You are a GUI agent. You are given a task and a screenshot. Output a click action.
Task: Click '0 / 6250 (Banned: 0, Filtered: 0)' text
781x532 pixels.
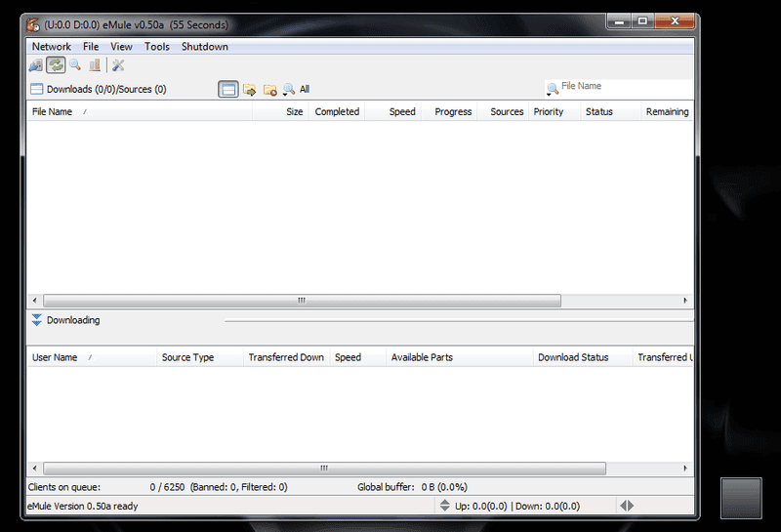(x=219, y=487)
